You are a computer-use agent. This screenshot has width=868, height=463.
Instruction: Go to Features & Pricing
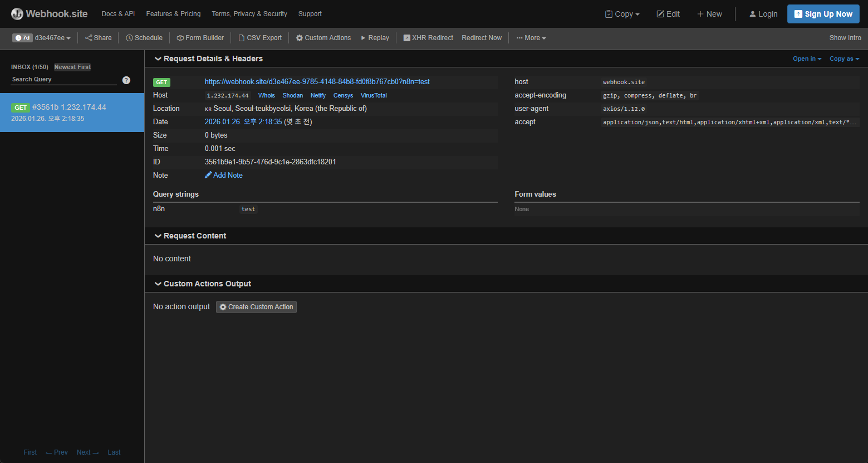[x=173, y=14]
